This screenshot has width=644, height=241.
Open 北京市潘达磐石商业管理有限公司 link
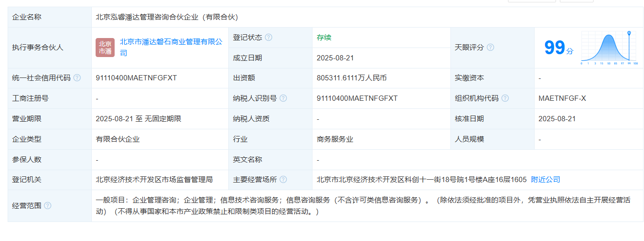(171, 48)
